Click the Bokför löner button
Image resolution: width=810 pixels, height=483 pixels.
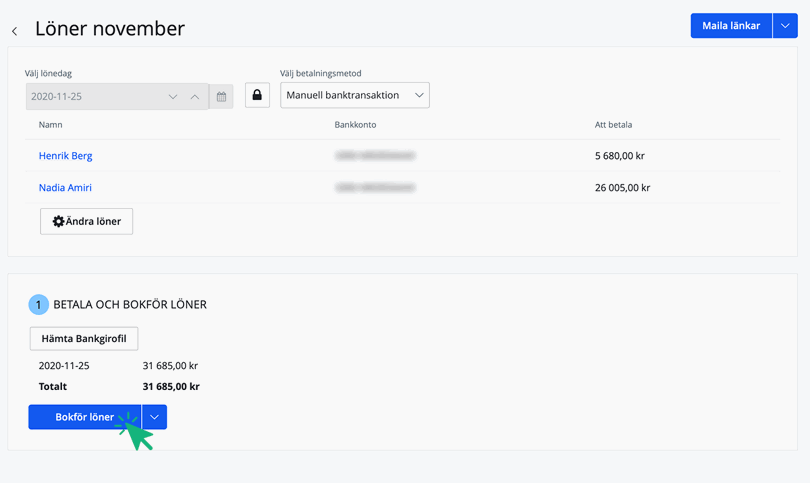[x=84, y=417]
